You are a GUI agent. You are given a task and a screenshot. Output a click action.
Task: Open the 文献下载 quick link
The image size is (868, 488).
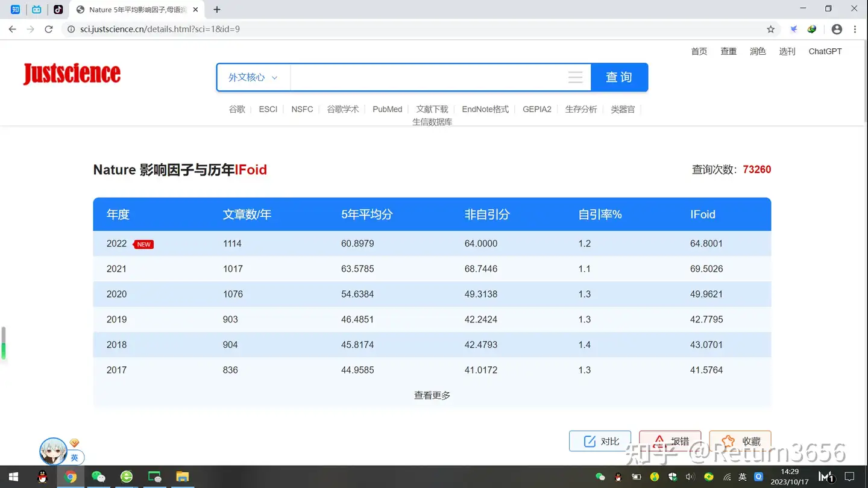click(x=432, y=109)
